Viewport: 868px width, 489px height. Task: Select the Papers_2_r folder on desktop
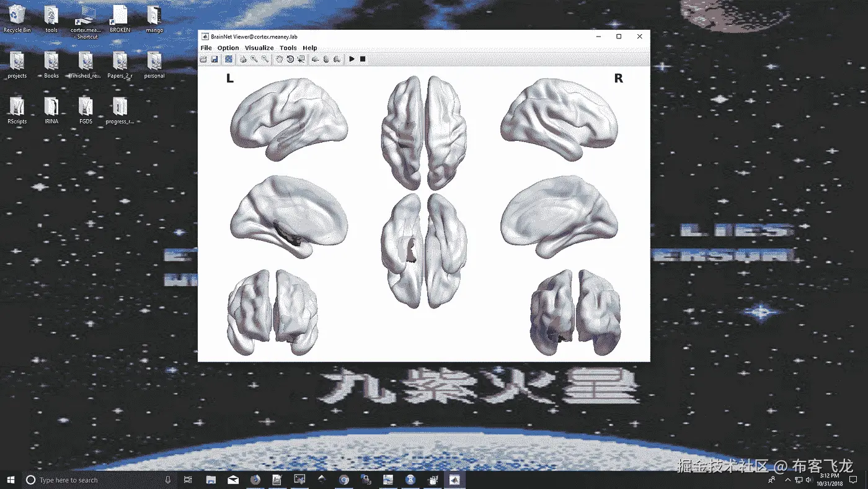click(x=120, y=65)
